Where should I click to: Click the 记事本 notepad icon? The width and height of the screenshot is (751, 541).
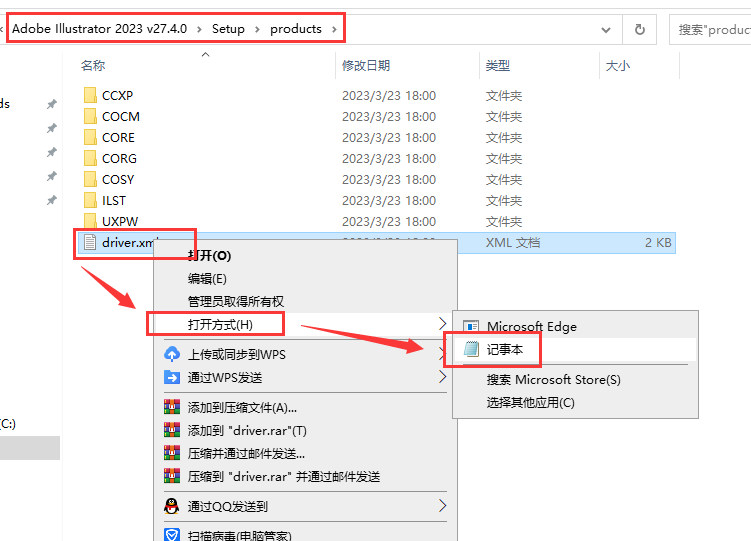(471, 349)
